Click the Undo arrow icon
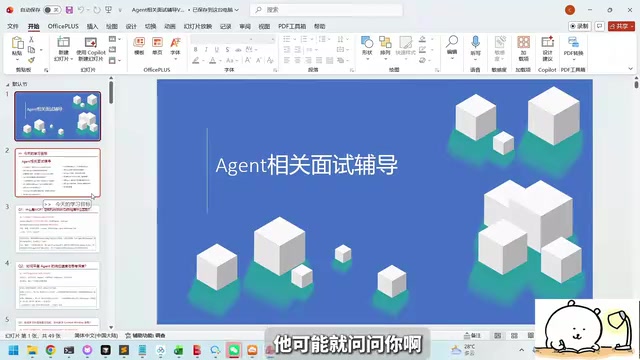The height and width of the screenshot is (360, 640). (x=81, y=10)
